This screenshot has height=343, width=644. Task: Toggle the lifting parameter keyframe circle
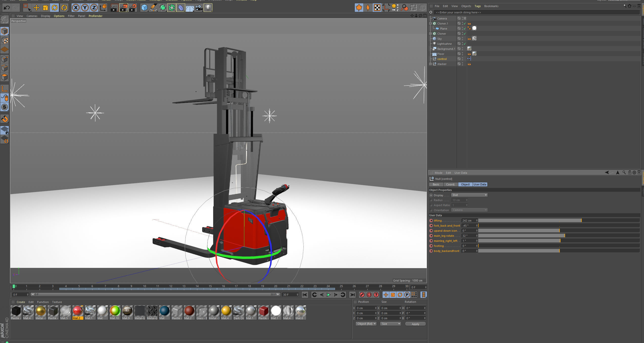point(431,221)
